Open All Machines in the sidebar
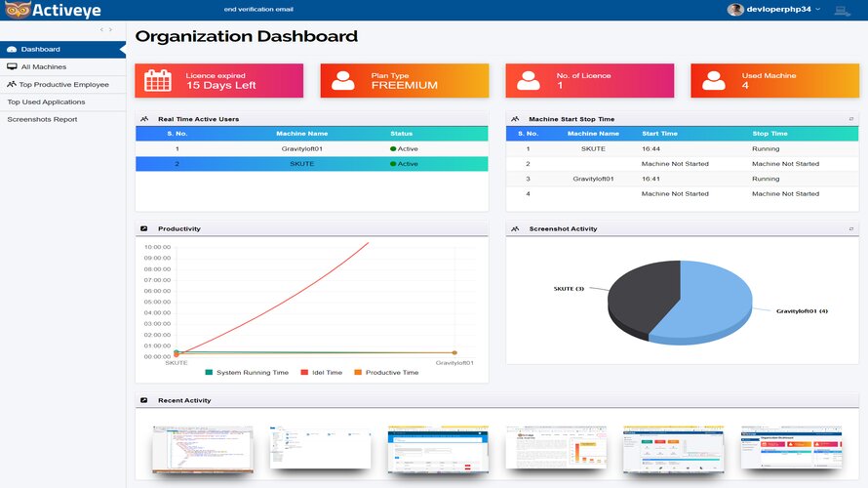The height and width of the screenshot is (488, 868). (x=39, y=66)
